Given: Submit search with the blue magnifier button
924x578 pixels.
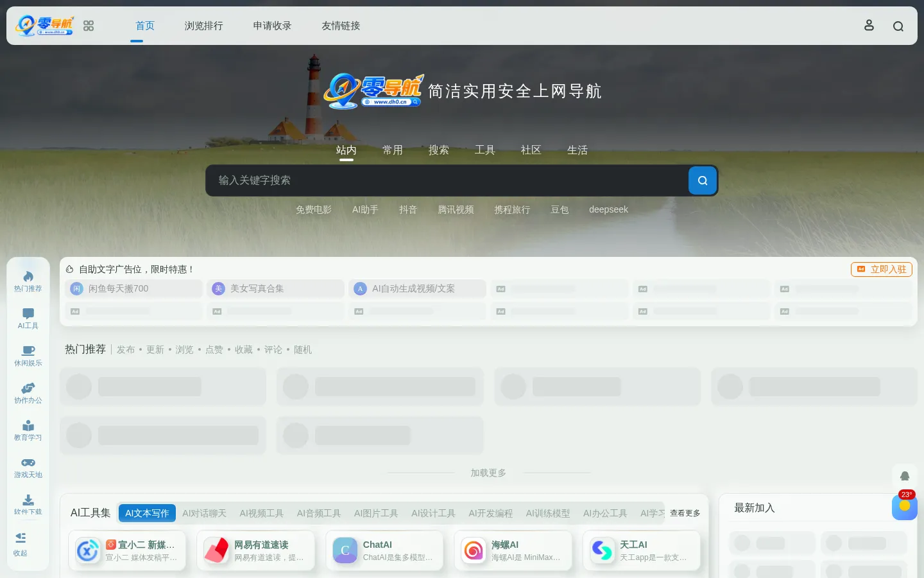Looking at the screenshot, I should (703, 180).
